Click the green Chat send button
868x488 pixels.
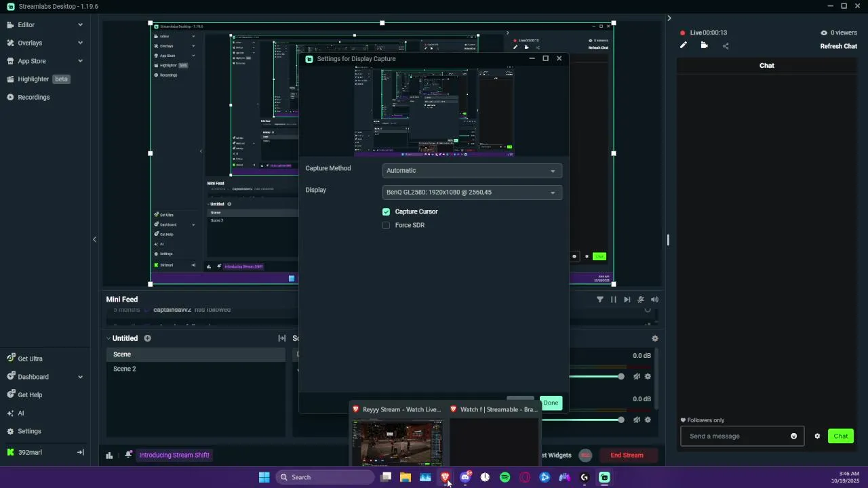pyautogui.click(x=841, y=436)
